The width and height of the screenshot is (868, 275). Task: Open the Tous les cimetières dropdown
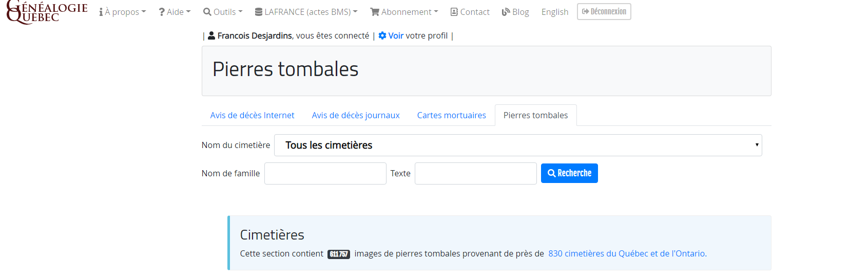[x=518, y=145]
